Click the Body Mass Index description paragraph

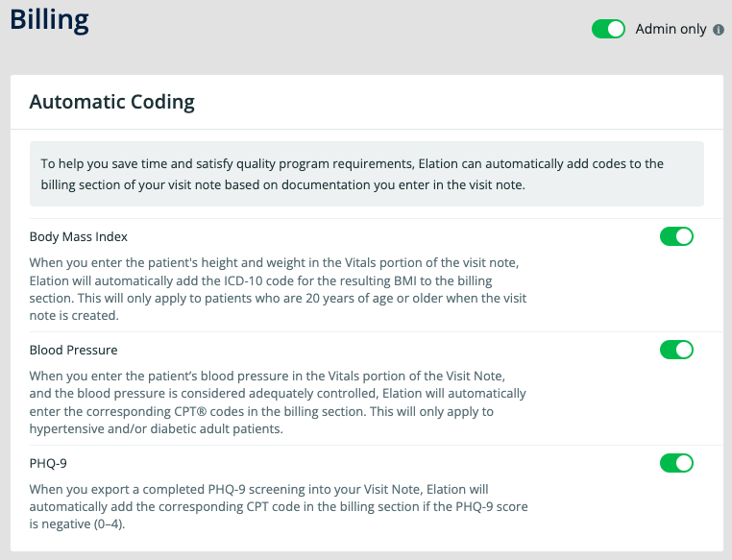[279, 289]
